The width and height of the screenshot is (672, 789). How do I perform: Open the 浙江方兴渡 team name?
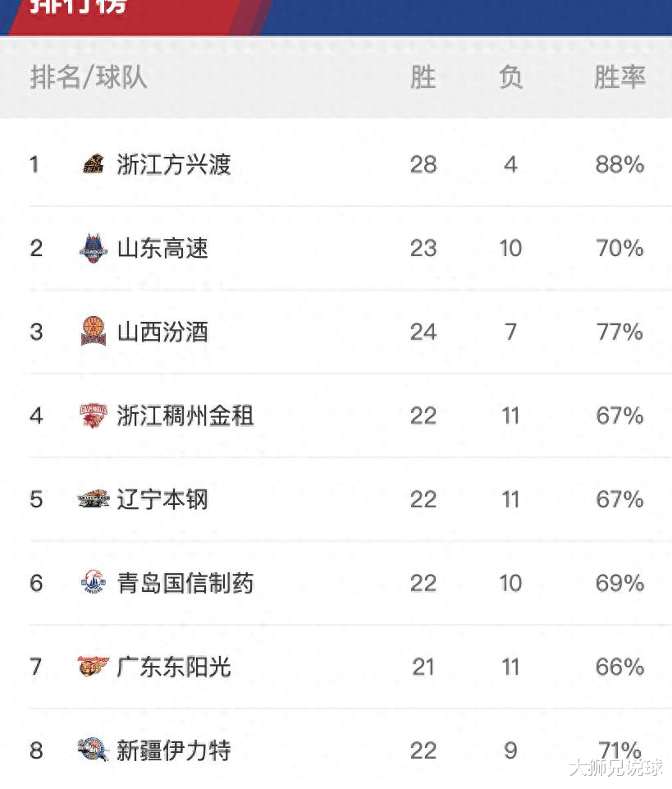pyautogui.click(x=174, y=164)
